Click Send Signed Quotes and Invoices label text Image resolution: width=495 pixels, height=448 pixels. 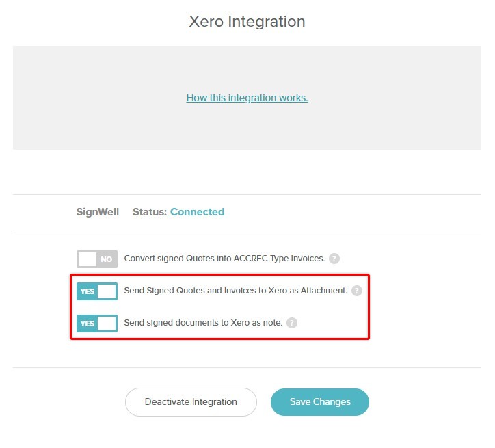[x=235, y=291]
